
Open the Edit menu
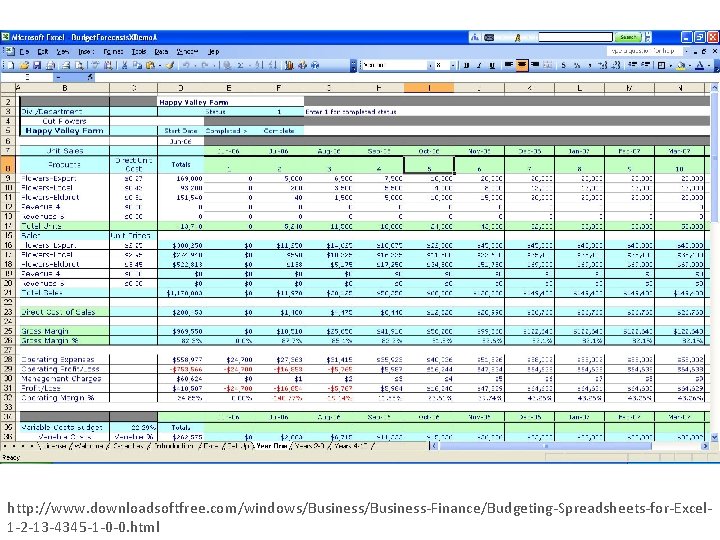[x=43, y=52]
